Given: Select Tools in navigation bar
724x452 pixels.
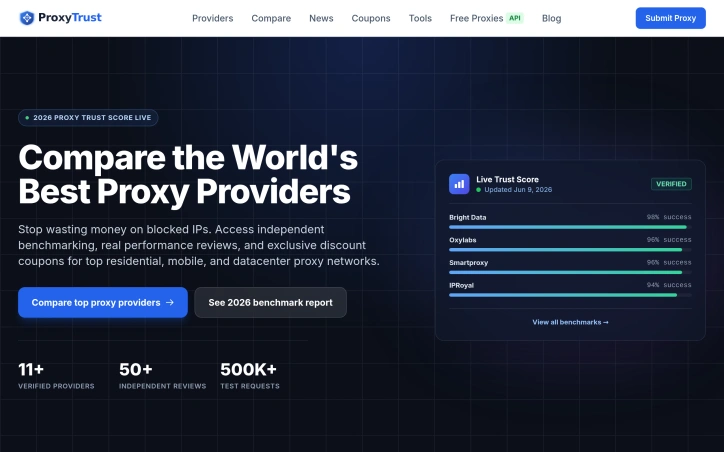Looking at the screenshot, I should pyautogui.click(x=420, y=18).
